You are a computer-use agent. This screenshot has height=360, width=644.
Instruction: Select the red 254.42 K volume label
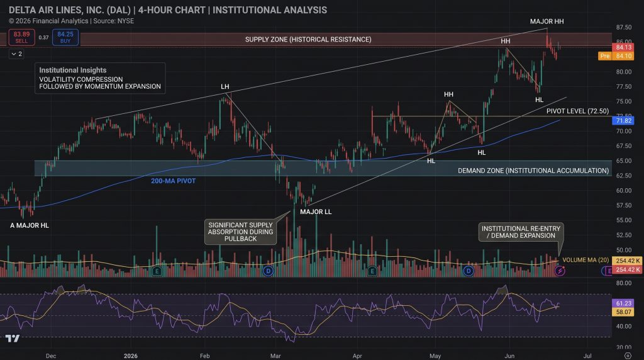tap(628, 269)
